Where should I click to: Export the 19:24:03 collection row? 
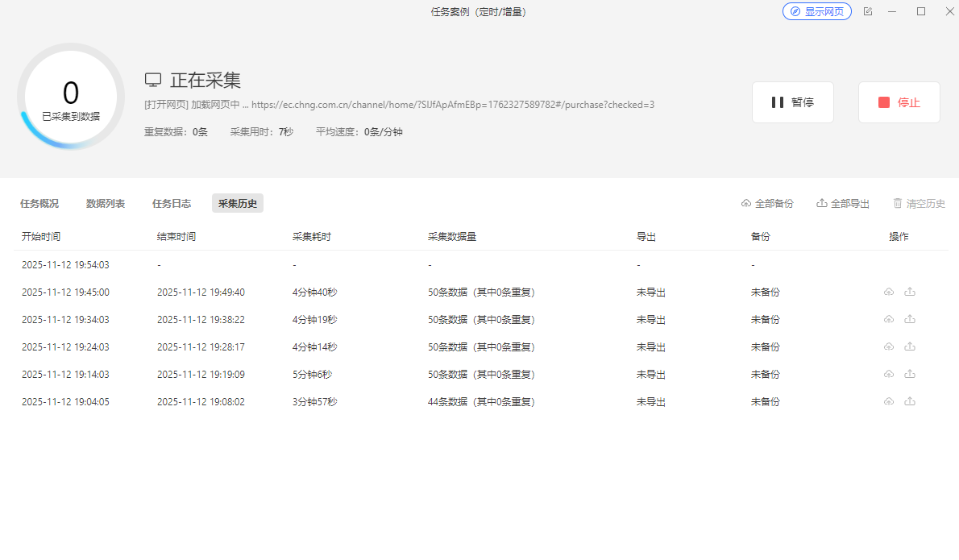(x=910, y=346)
